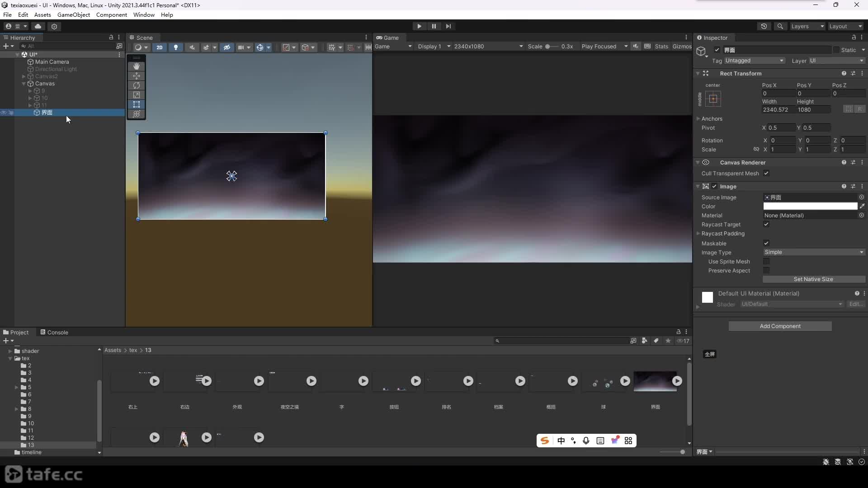This screenshot has width=868, height=488.
Task: Collapse the Canvas object in Hierarchy
Action: click(24, 84)
